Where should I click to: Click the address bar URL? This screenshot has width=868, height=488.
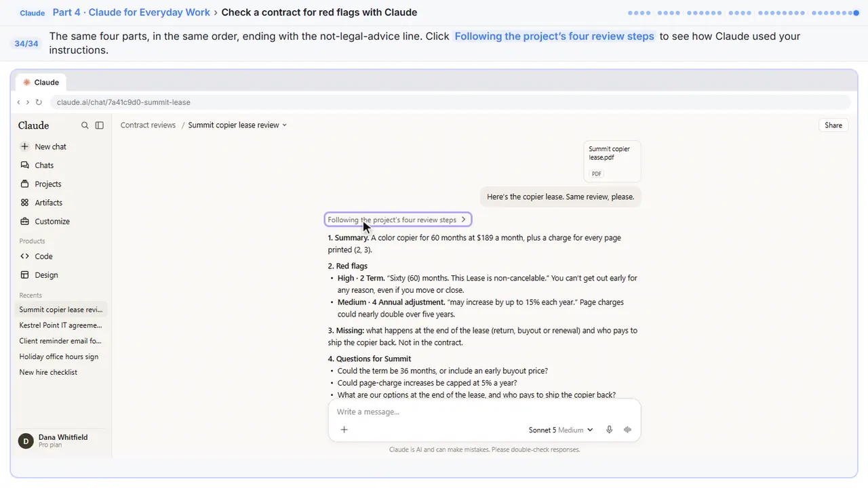(123, 102)
